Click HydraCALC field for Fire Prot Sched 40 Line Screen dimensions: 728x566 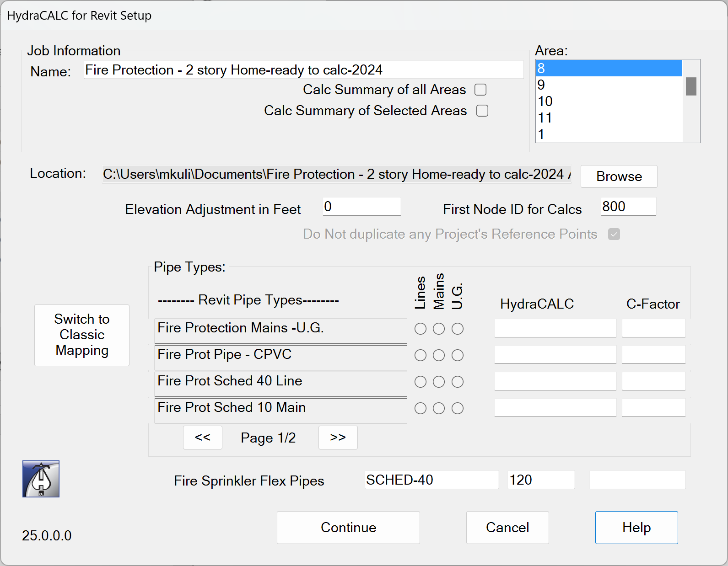tap(555, 381)
